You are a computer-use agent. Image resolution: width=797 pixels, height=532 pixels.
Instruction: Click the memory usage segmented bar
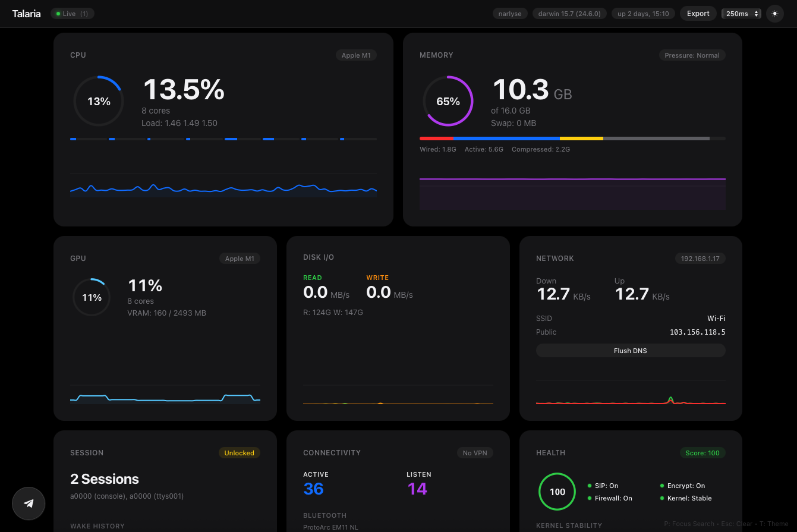click(572, 138)
